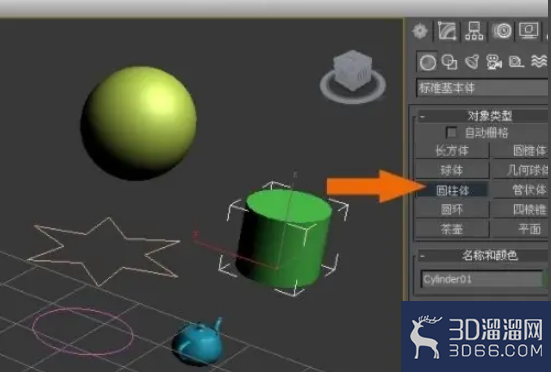Select the Geometry category icon
551x372 pixels.
point(427,62)
